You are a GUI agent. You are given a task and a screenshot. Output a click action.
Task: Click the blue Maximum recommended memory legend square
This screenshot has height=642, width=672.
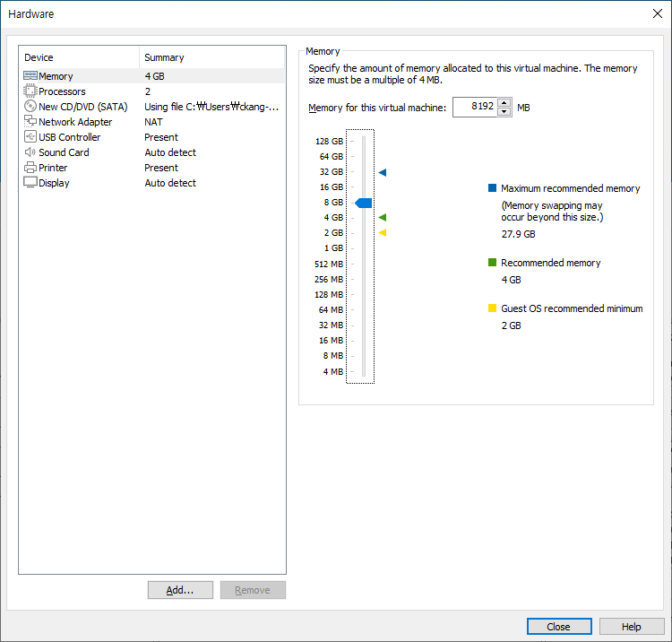point(493,187)
